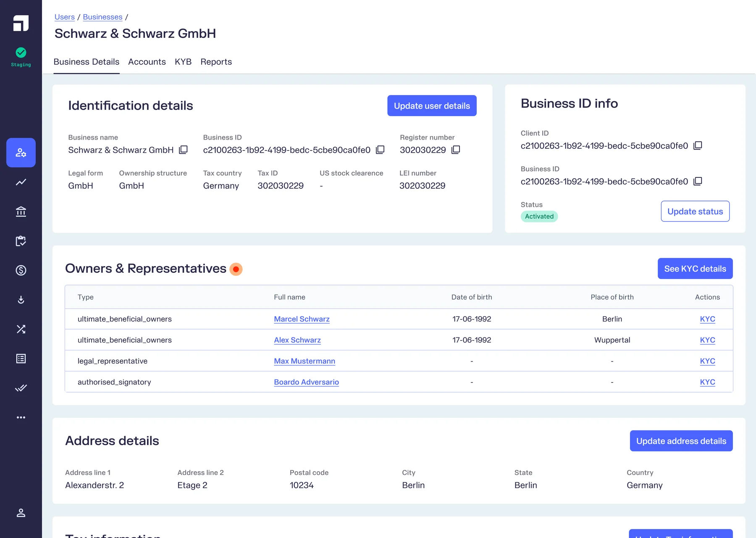The height and width of the screenshot is (538, 756).
Task: Go to the Businesses breadcrumb link
Action: click(102, 17)
